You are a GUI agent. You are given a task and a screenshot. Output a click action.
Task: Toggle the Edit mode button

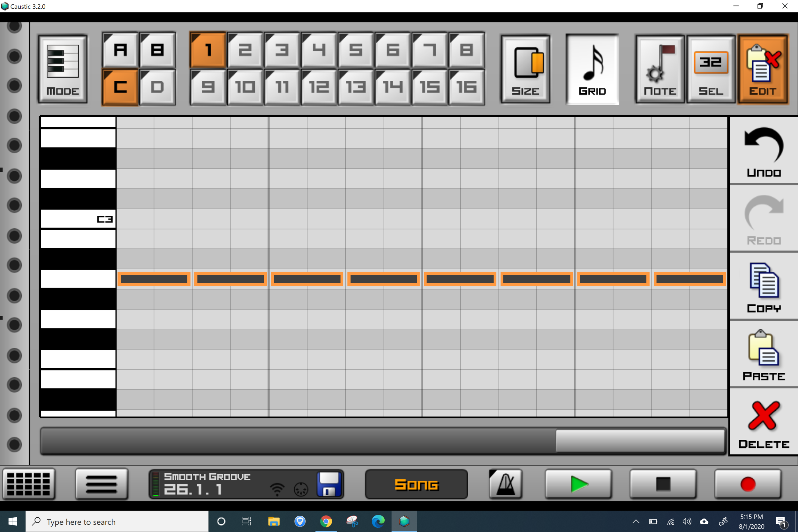(762, 69)
